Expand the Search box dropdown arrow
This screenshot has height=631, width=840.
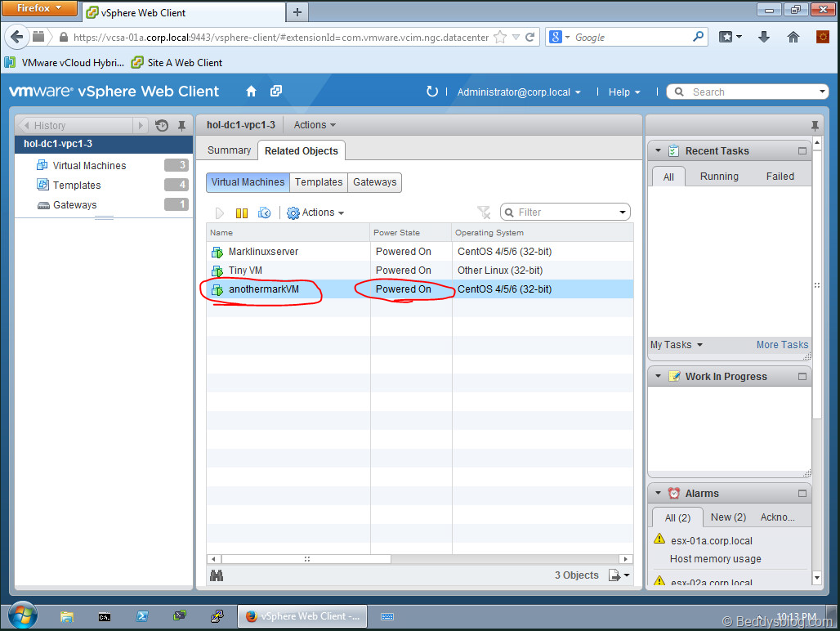click(x=822, y=92)
